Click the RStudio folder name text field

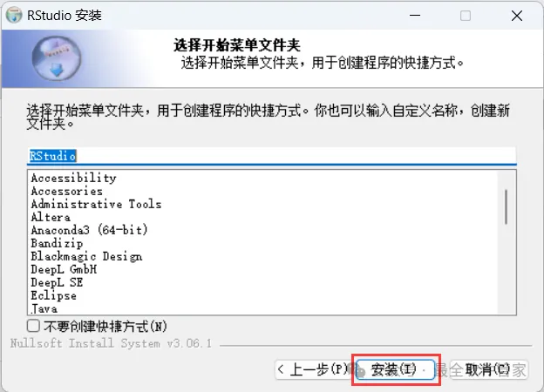[x=272, y=156]
